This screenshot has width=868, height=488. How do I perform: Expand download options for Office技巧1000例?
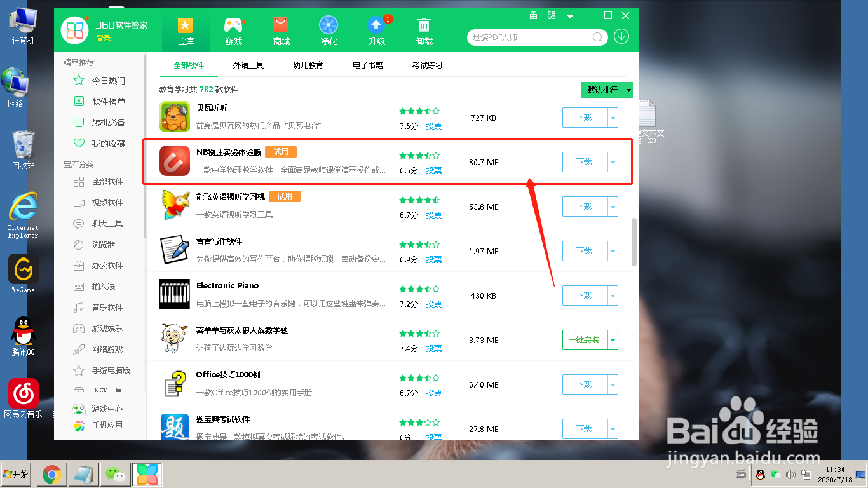[613, 384]
